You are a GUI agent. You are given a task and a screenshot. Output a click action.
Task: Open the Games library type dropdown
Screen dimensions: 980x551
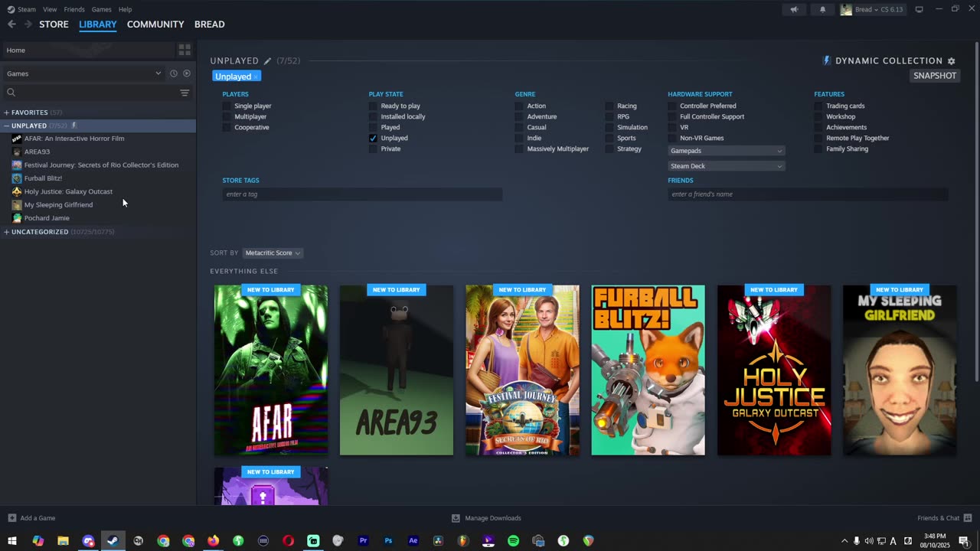click(83, 73)
